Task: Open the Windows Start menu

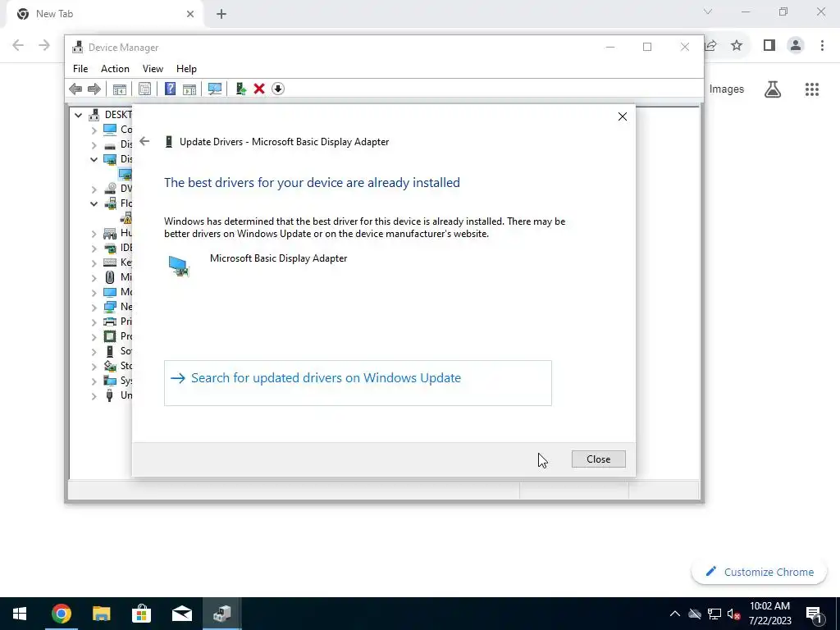Action: point(20,614)
